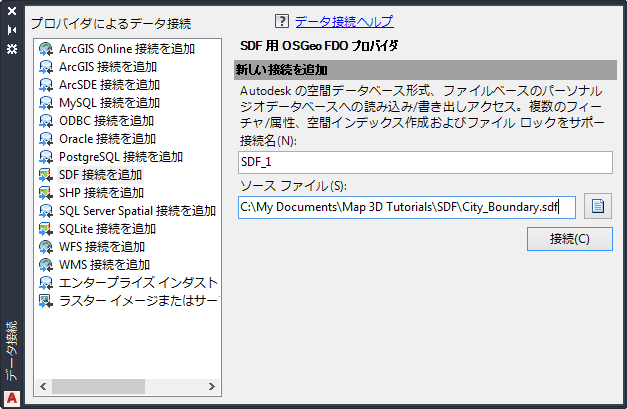Click provider list scroll left arrow
Viewport: 627px width, 409px height.
pyautogui.click(x=43, y=387)
